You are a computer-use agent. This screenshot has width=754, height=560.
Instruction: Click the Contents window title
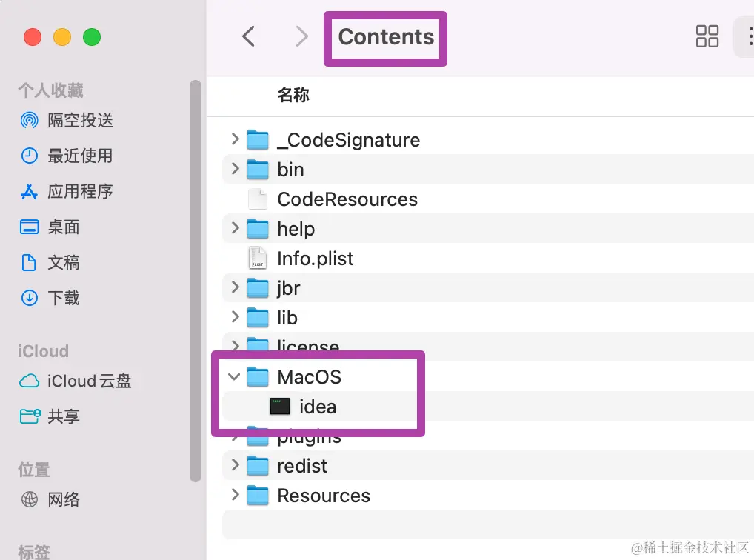(386, 37)
